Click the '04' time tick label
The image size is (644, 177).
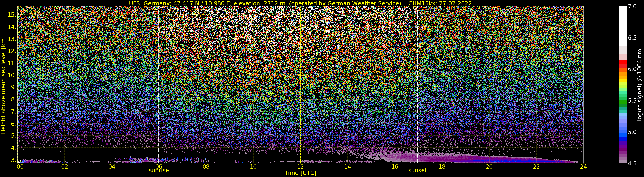point(112,167)
